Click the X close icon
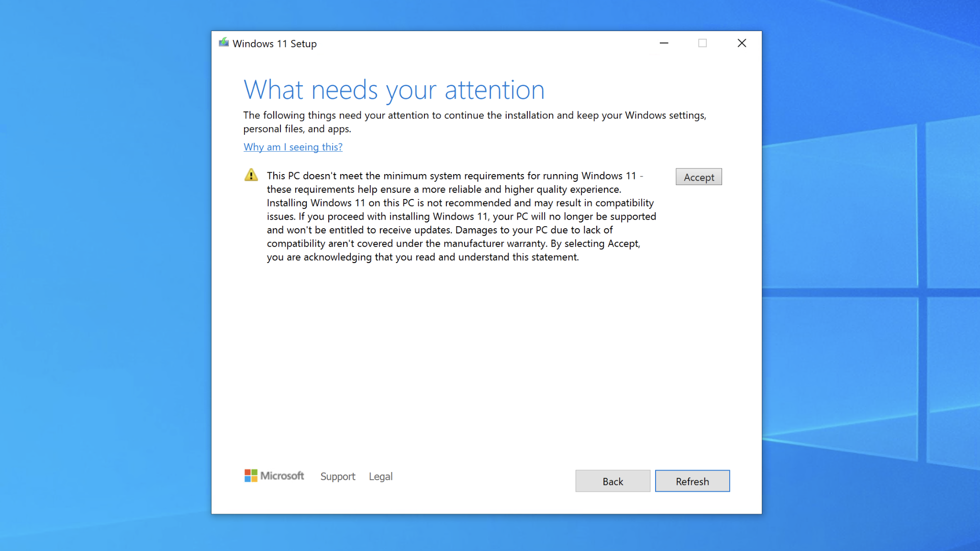This screenshot has width=980, height=551. [x=741, y=43]
